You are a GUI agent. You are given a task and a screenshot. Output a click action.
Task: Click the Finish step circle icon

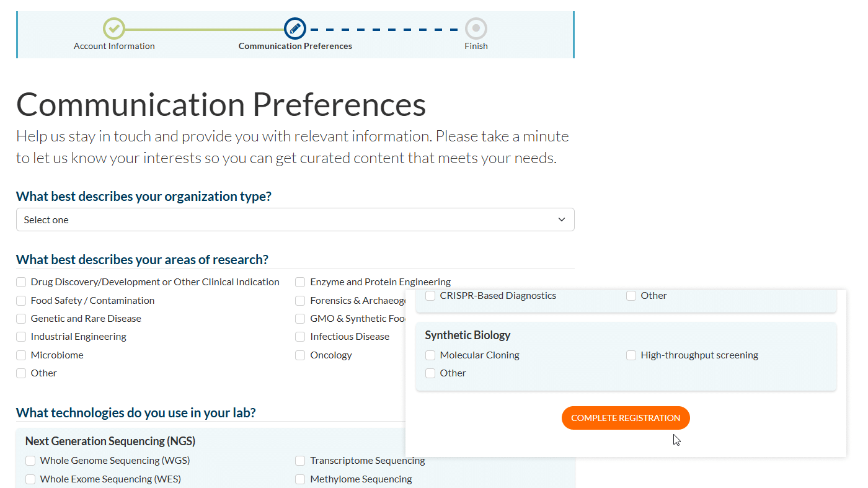(476, 29)
